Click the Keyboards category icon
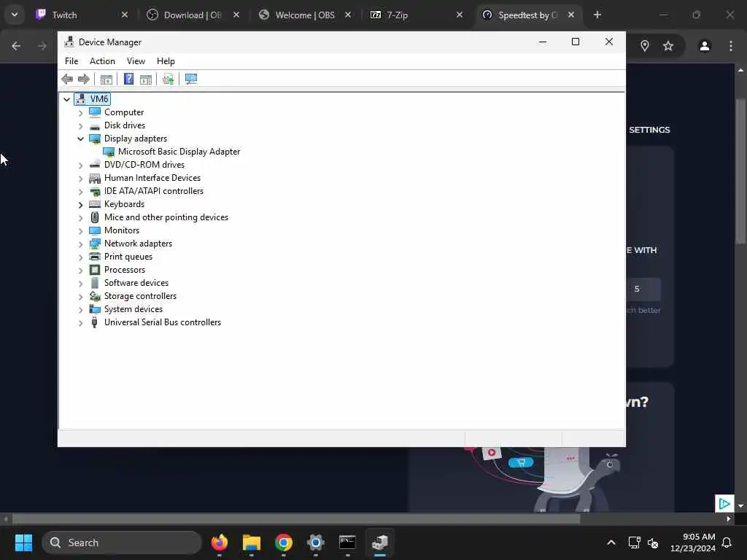Image resolution: width=747 pixels, height=560 pixels. pyautogui.click(x=95, y=204)
